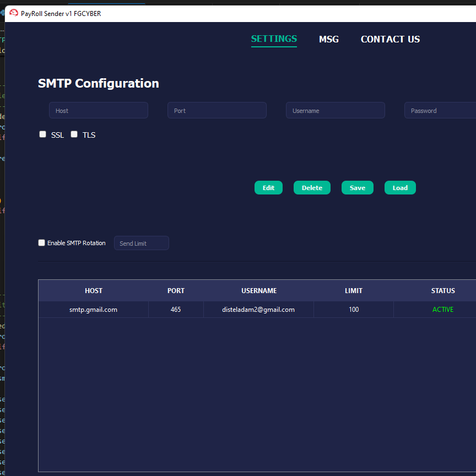Go to the CONTACT US tab
476x476 pixels.
390,40
